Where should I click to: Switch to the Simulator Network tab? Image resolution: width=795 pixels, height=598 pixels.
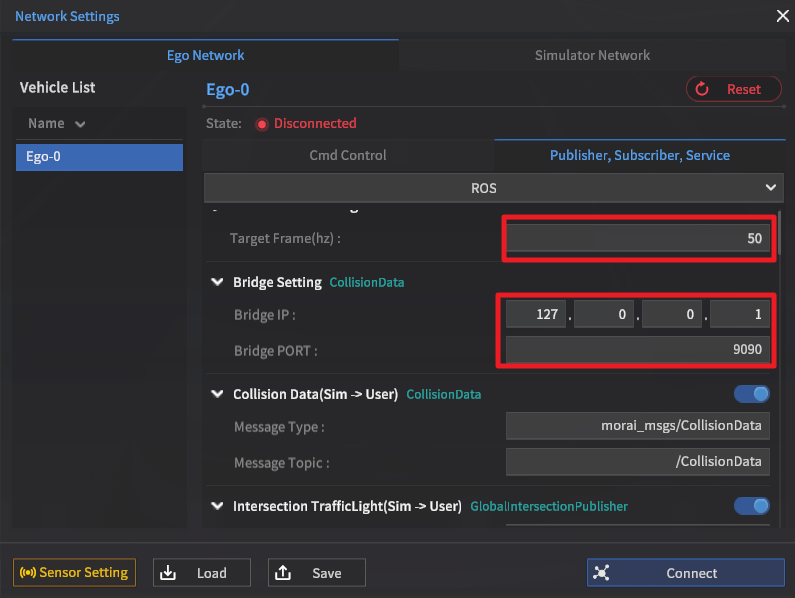tap(592, 55)
